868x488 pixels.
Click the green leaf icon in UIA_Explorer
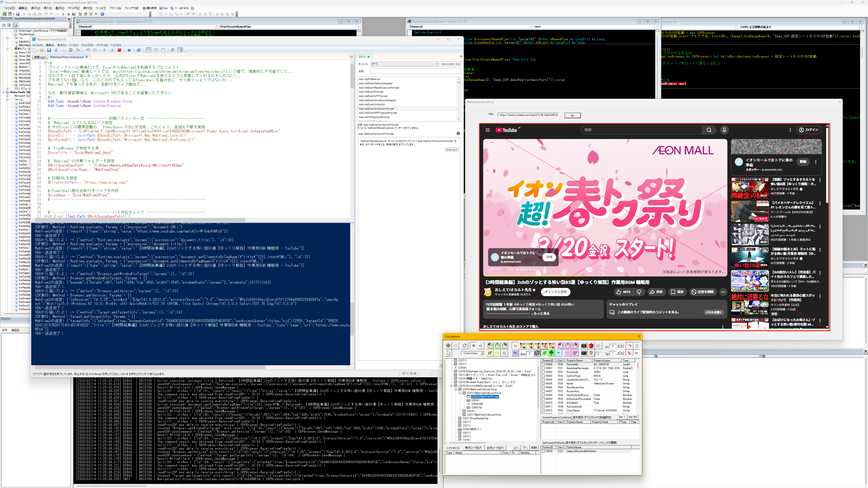click(x=544, y=353)
